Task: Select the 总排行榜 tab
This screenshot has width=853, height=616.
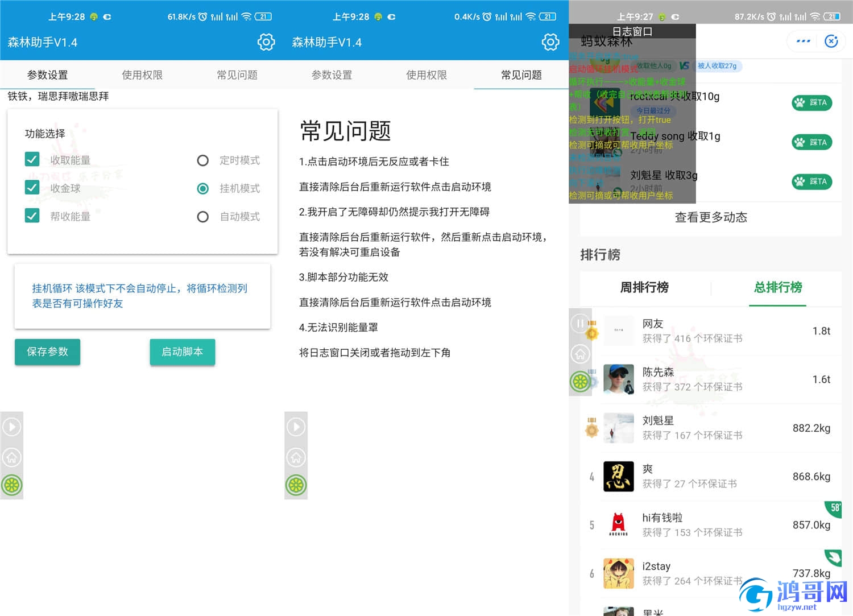Action: 778,287
